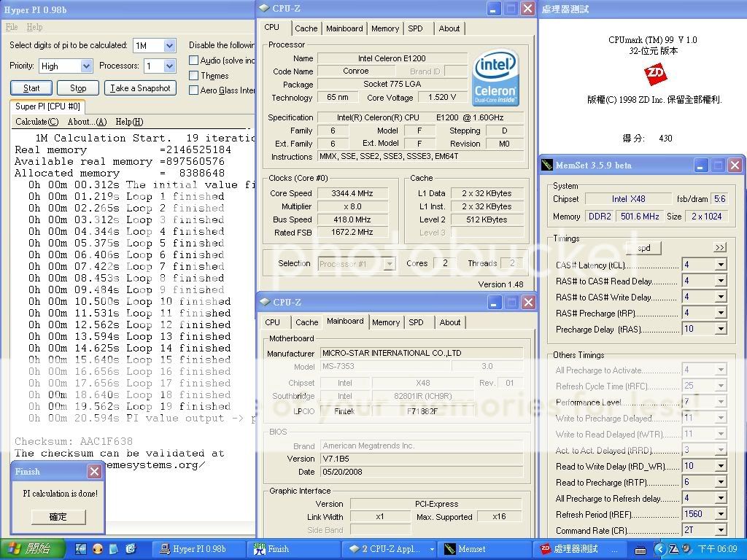Click the spd button in MemSet

(x=643, y=248)
